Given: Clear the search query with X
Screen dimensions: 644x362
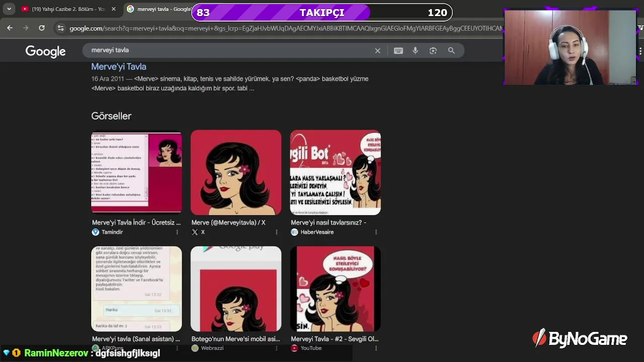Looking at the screenshot, I should [377, 50].
